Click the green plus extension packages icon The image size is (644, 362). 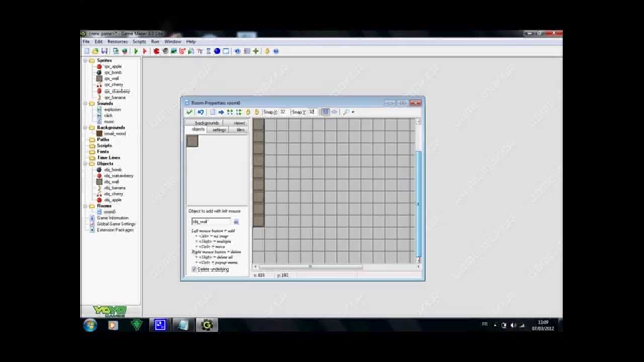tap(256, 51)
